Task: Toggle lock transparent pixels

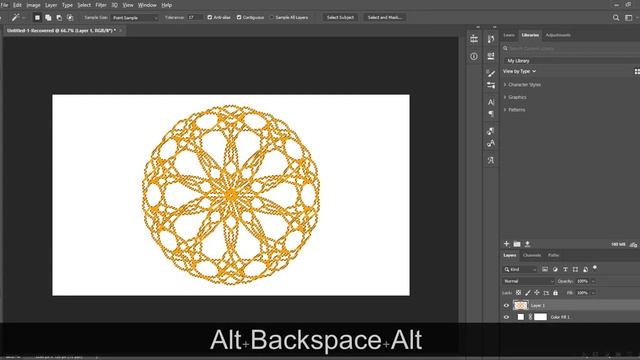Action: click(518, 293)
